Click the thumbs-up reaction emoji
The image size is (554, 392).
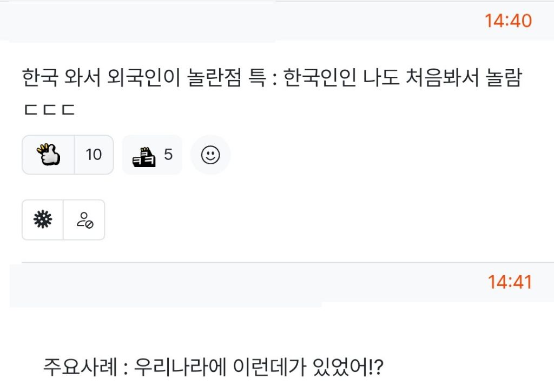[48, 155]
